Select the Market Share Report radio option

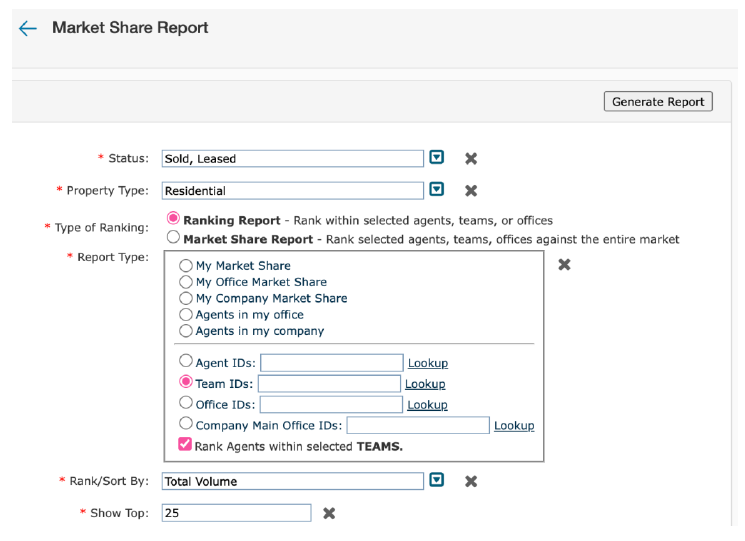pos(174,239)
